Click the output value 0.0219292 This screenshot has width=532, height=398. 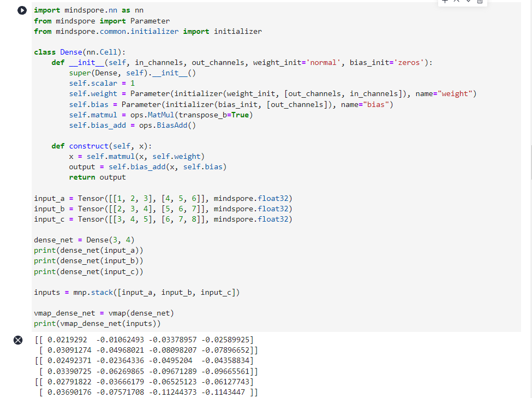[x=67, y=340]
